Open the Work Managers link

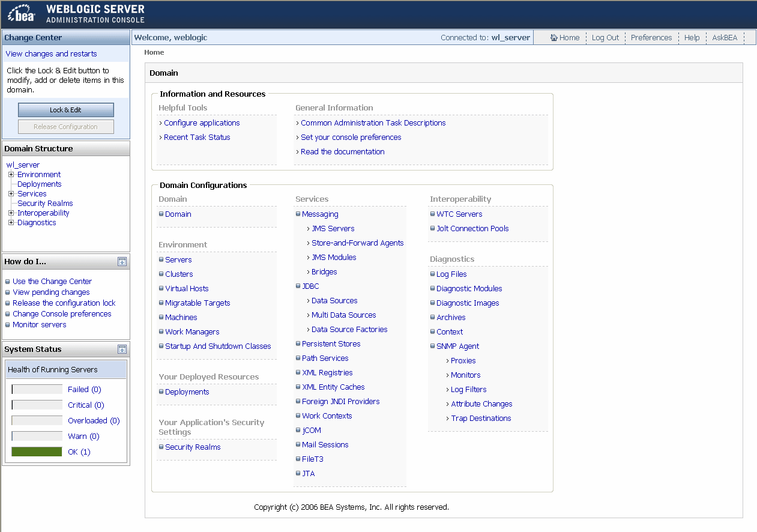coord(192,332)
